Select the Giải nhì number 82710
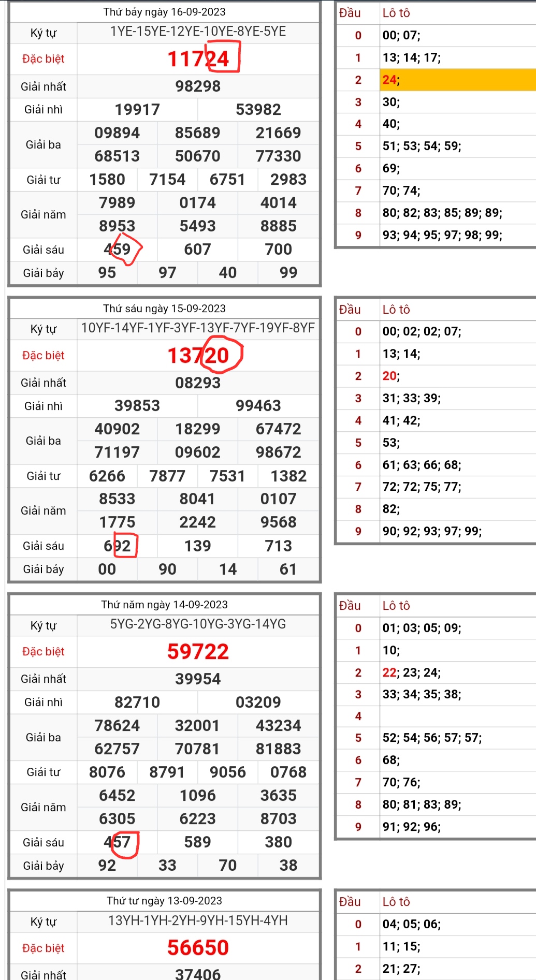Image resolution: width=536 pixels, height=980 pixels. point(137,703)
